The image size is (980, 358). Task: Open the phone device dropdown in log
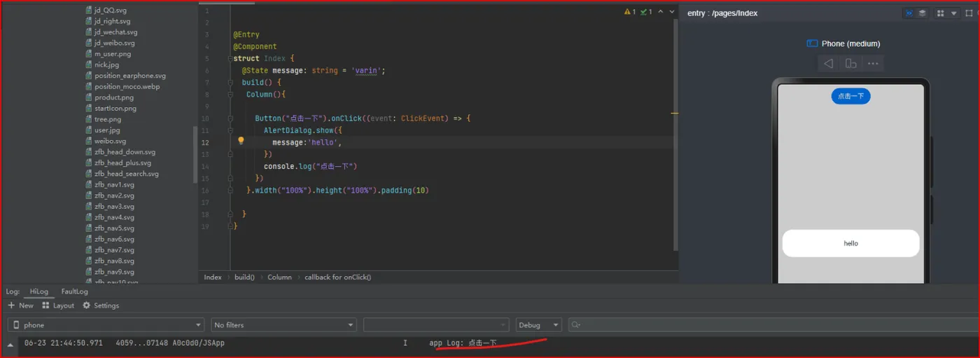click(x=106, y=325)
